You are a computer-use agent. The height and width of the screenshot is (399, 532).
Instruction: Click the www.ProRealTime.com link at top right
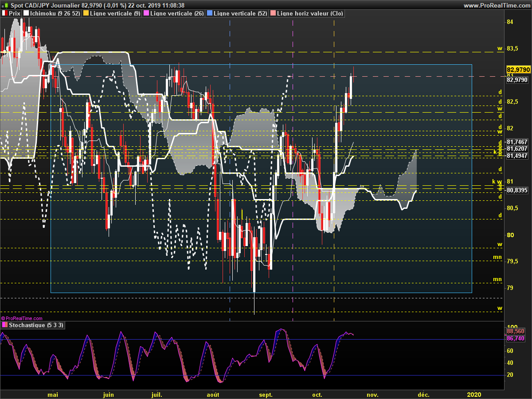(496, 5)
